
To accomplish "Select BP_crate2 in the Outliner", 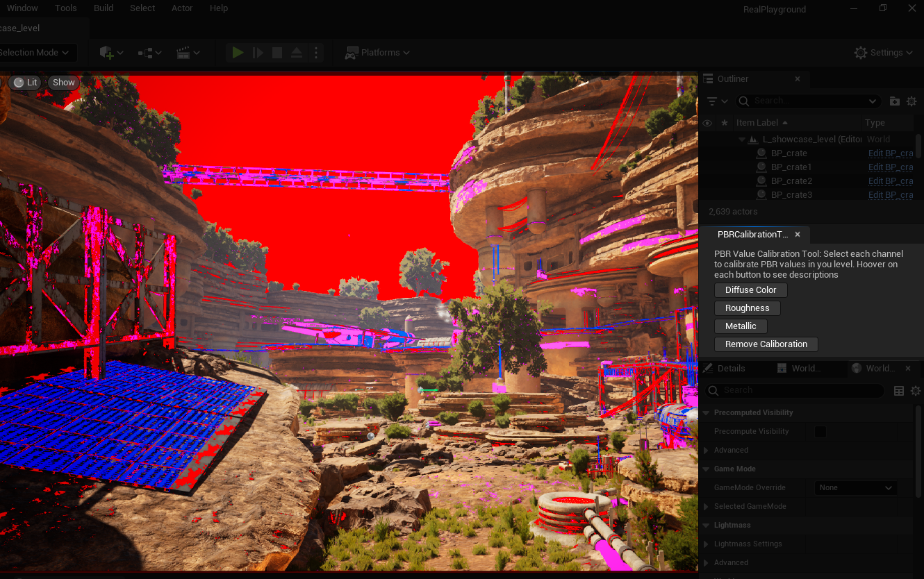I will coord(791,181).
